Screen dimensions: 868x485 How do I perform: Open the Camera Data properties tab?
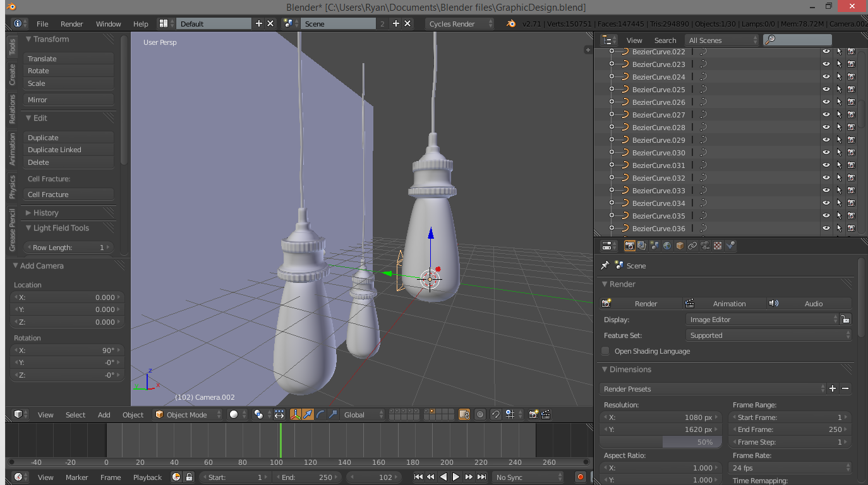click(705, 246)
